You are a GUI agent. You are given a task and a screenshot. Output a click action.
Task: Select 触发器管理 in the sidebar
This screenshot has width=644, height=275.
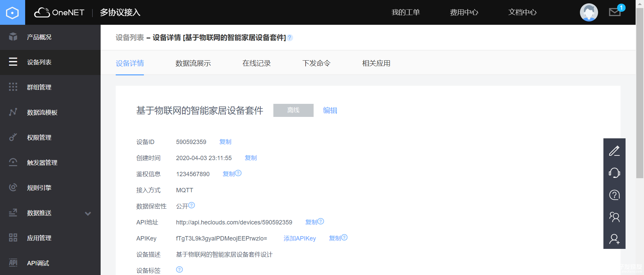pyautogui.click(x=42, y=163)
